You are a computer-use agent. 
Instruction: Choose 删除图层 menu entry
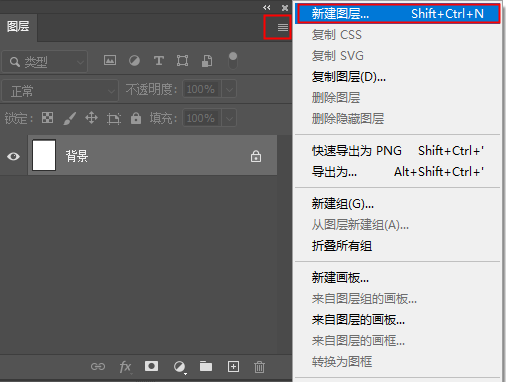coord(397,98)
